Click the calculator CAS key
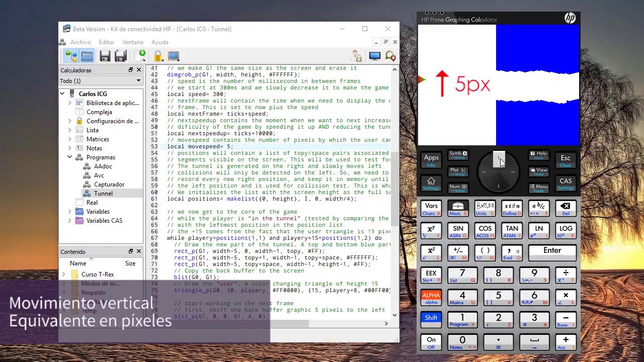The image size is (644, 362). coord(566,184)
